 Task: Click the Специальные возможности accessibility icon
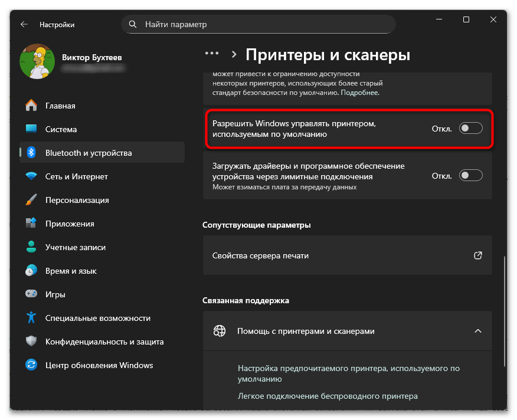[x=31, y=317]
